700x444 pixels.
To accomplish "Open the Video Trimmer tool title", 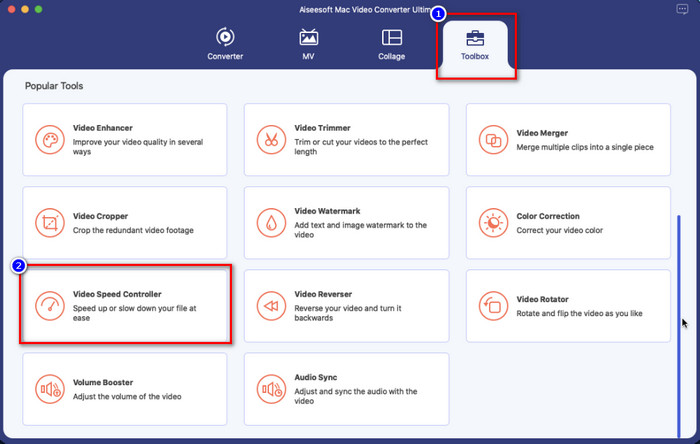I will 322,128.
